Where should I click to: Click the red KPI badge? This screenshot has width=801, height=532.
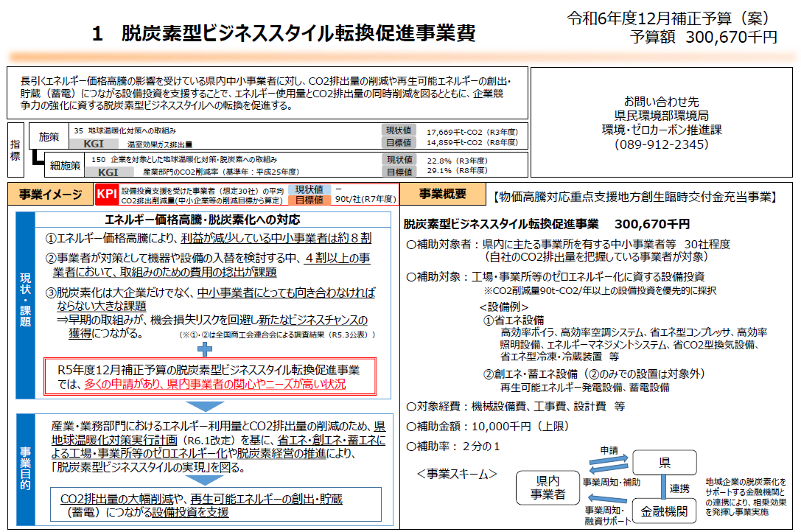click(x=107, y=195)
